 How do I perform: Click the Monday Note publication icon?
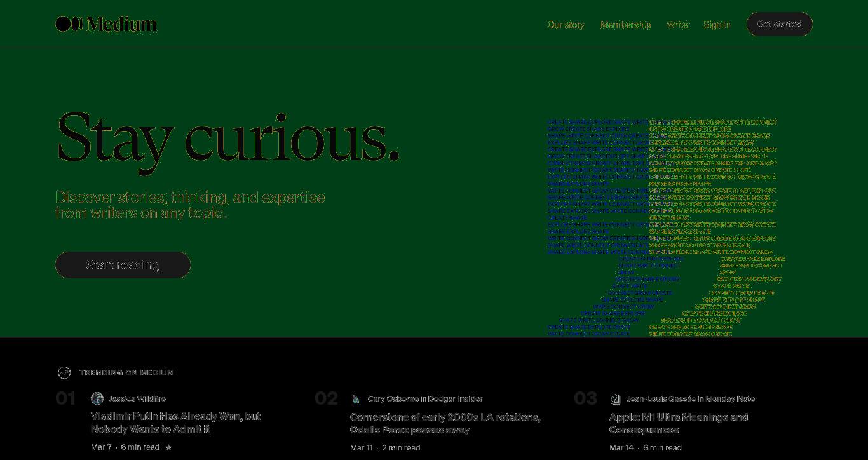click(616, 399)
